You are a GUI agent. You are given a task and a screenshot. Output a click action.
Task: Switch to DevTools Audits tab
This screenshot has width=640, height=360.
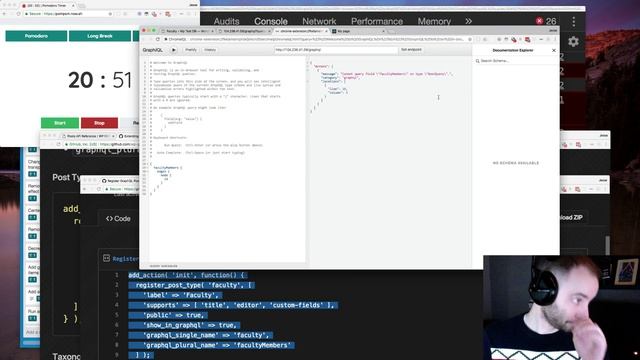coord(226,21)
